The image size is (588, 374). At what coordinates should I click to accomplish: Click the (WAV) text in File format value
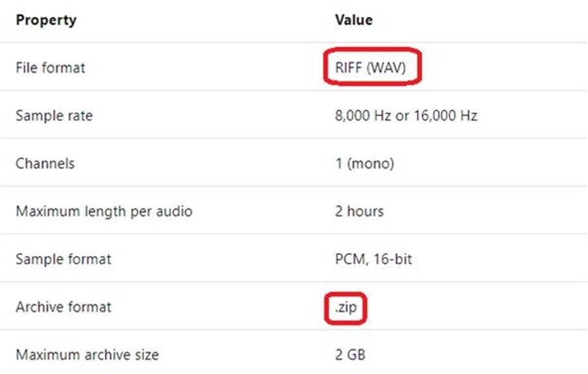coord(386,67)
